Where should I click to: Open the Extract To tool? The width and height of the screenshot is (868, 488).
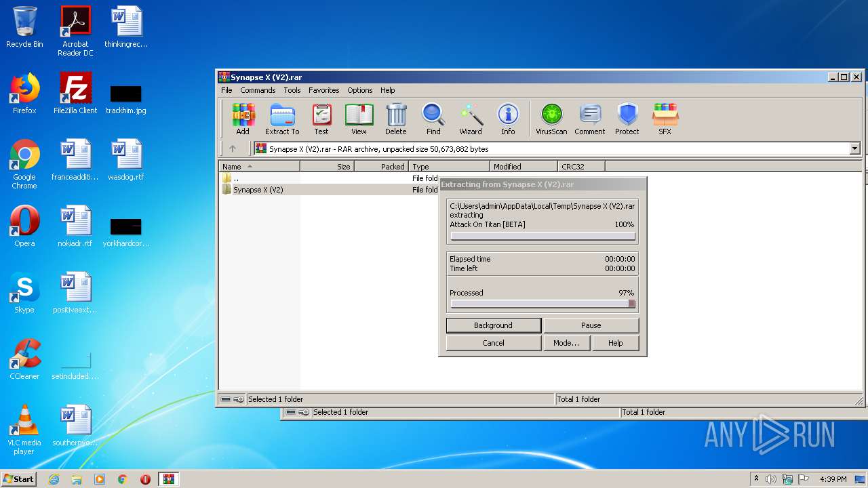tap(282, 119)
